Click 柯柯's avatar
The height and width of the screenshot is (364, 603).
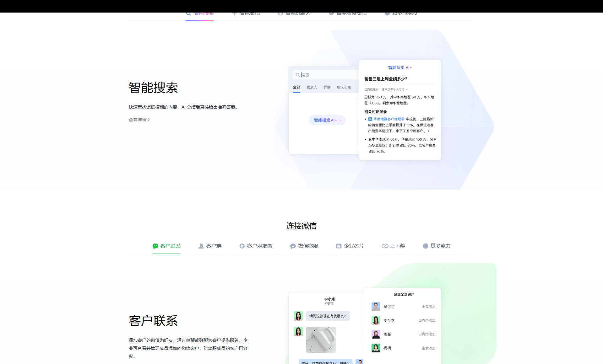click(376, 348)
